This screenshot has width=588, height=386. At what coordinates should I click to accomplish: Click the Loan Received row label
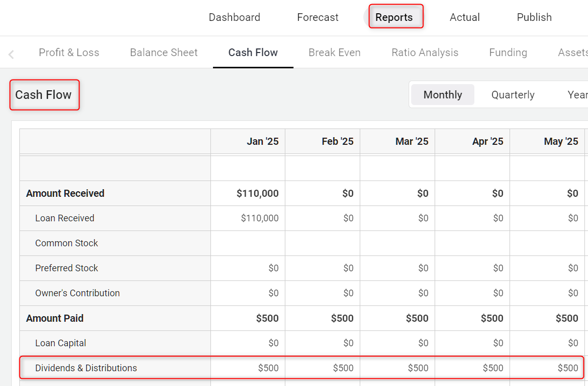65,218
